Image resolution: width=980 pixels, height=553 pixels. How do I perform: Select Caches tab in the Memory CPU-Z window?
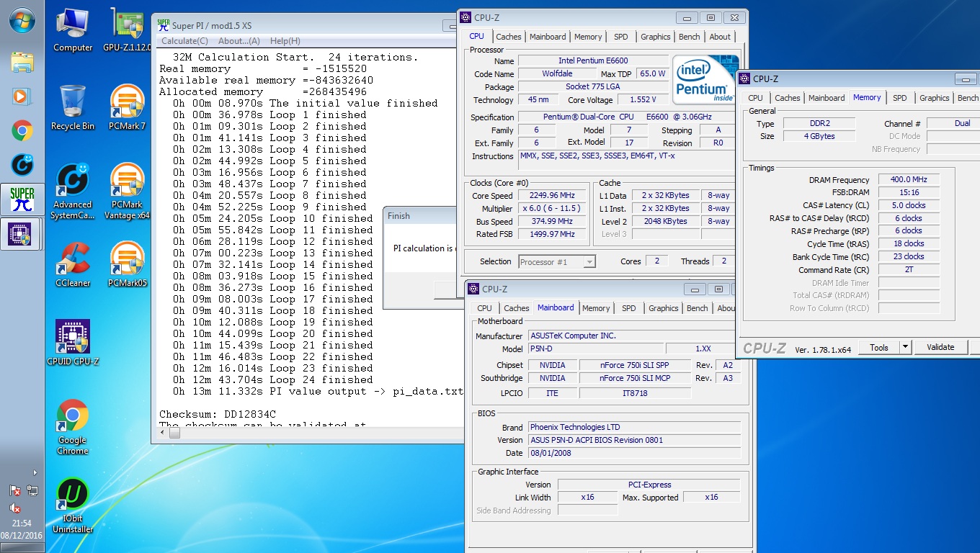point(788,98)
